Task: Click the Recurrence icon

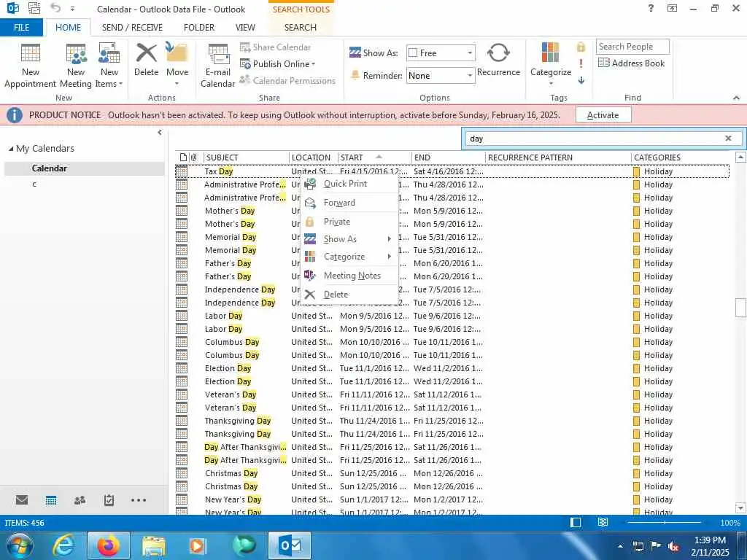Action: [498, 60]
